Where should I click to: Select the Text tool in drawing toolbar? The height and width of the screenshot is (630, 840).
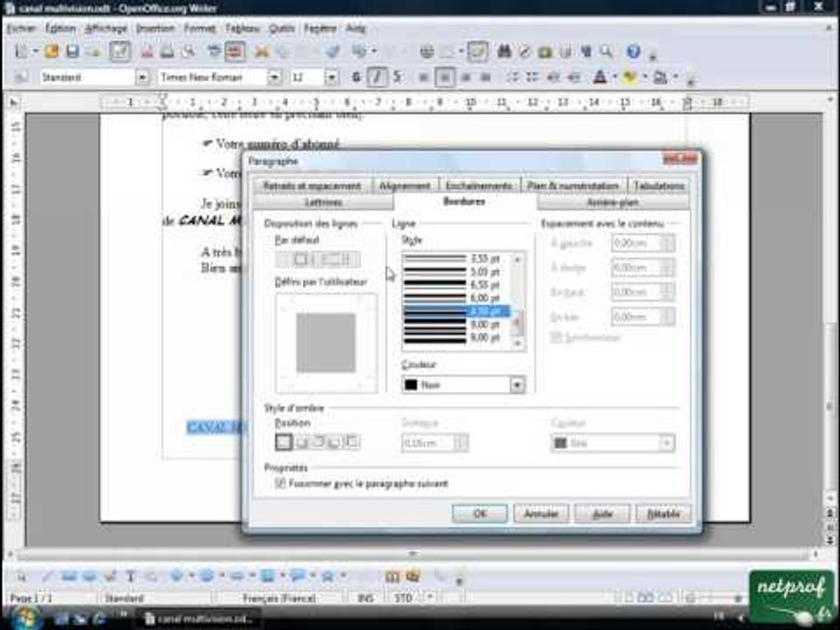tap(130, 577)
